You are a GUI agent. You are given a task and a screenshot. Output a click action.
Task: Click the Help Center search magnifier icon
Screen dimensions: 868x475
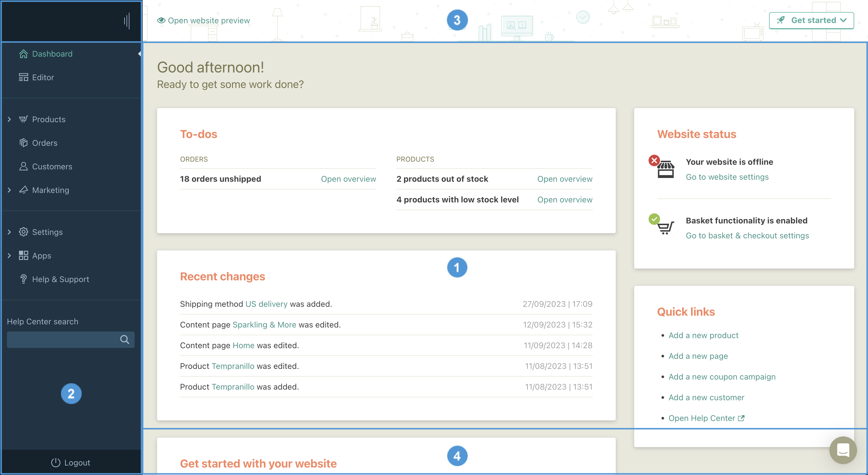coord(125,340)
